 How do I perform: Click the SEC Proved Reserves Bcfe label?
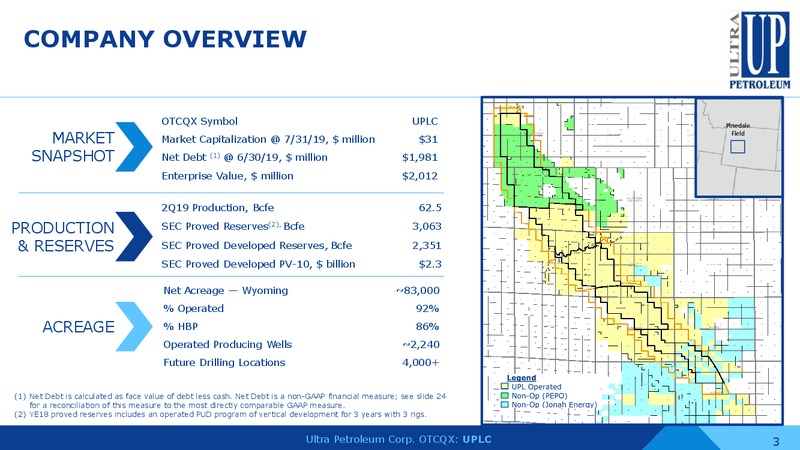(233, 227)
